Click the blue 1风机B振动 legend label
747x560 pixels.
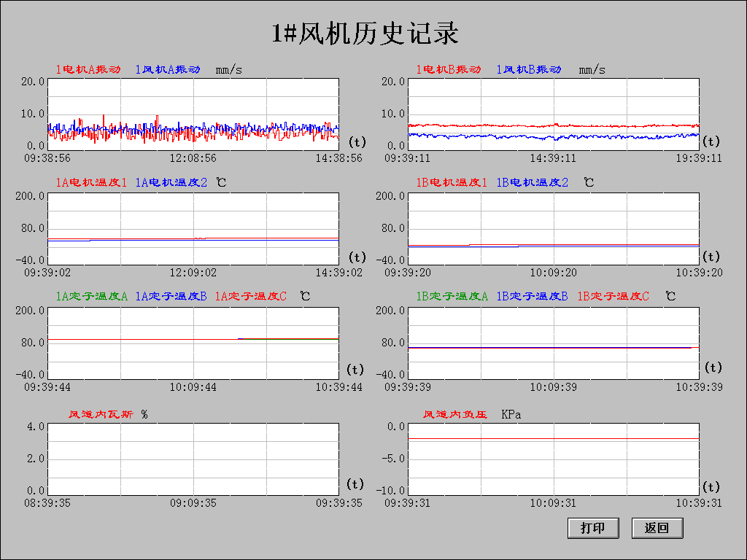coord(529,70)
